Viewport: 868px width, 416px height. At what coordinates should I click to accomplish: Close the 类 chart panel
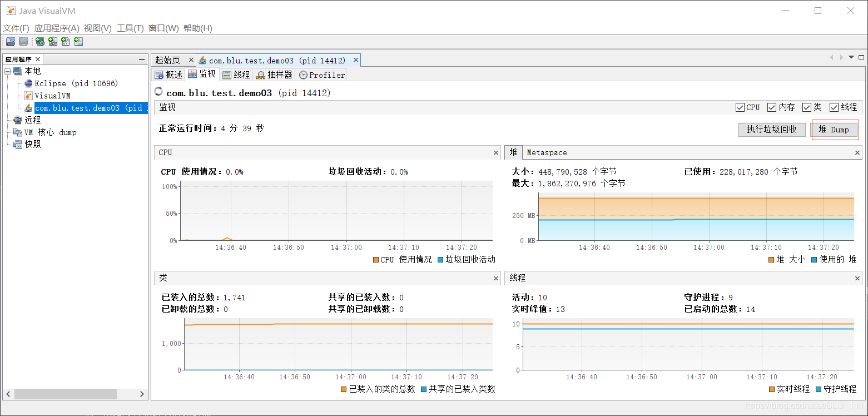click(x=496, y=278)
